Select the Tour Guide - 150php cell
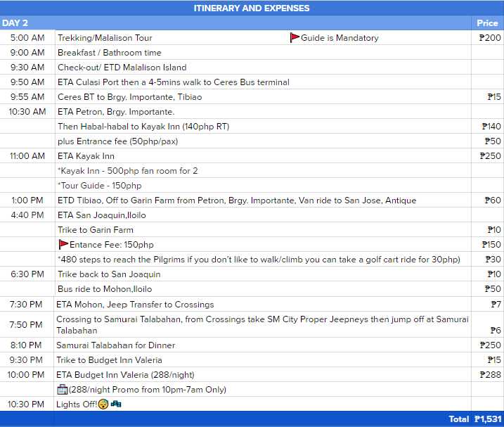The width and height of the screenshot is (504, 427). point(263,186)
